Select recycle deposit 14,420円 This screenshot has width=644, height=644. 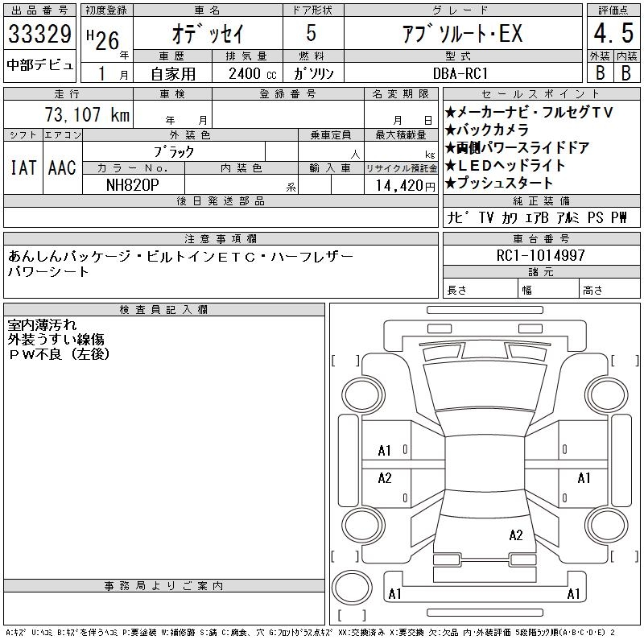tap(405, 186)
